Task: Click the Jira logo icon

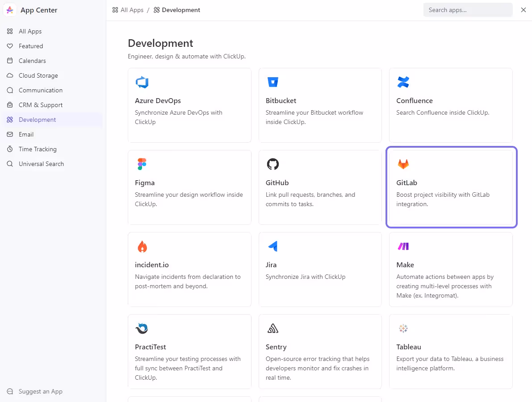Action: 272,246
